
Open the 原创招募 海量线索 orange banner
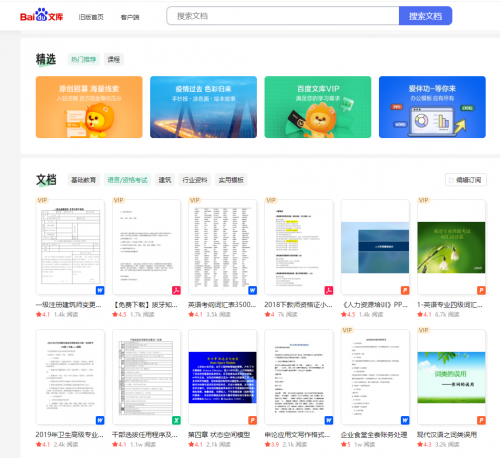click(x=89, y=107)
